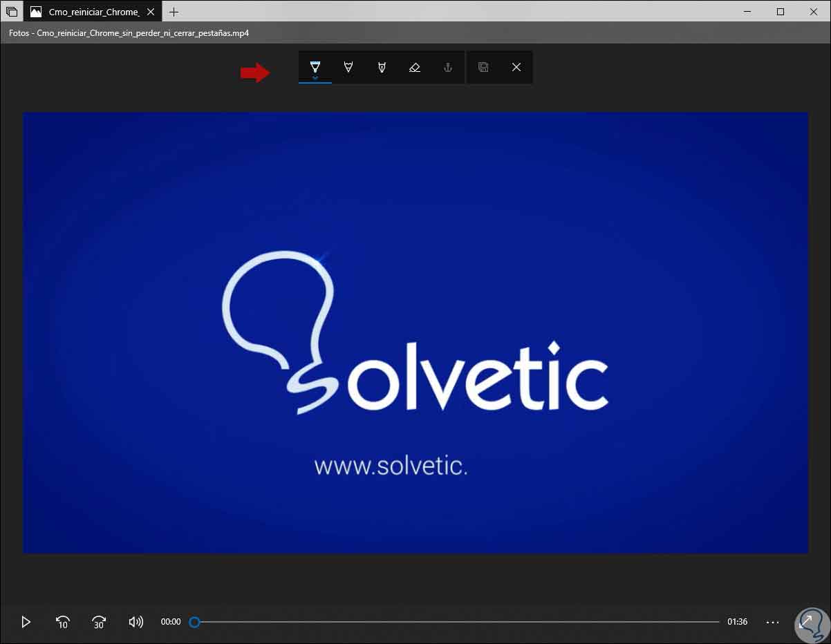This screenshot has width=831, height=644.
Task: Skip back 10 seconds
Action: coord(62,622)
